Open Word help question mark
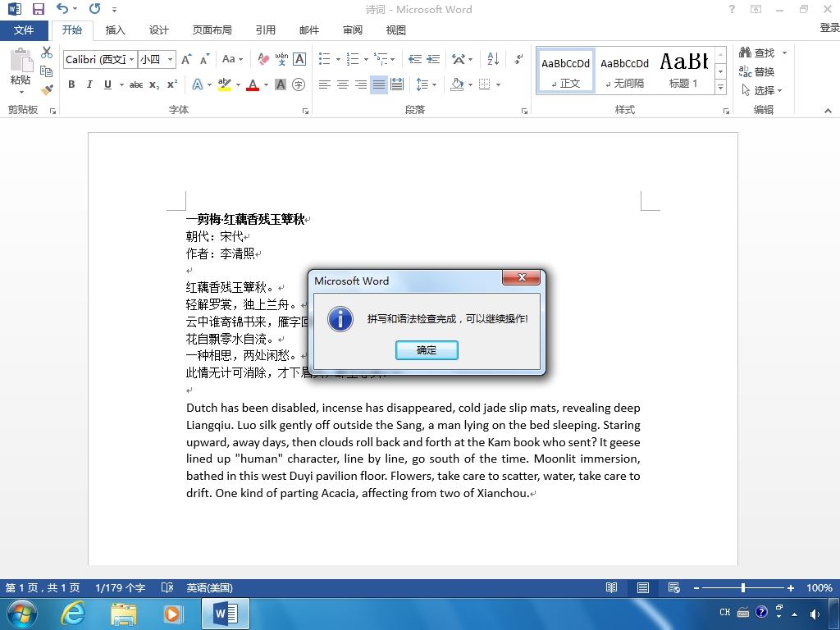Screen dimensions: 840x630 [732, 8]
